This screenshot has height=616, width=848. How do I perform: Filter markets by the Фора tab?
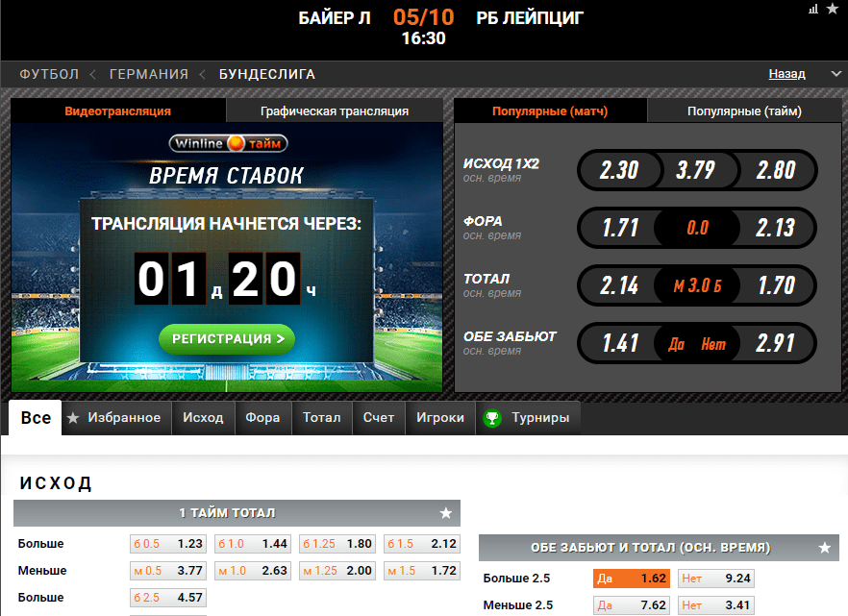pos(262,418)
